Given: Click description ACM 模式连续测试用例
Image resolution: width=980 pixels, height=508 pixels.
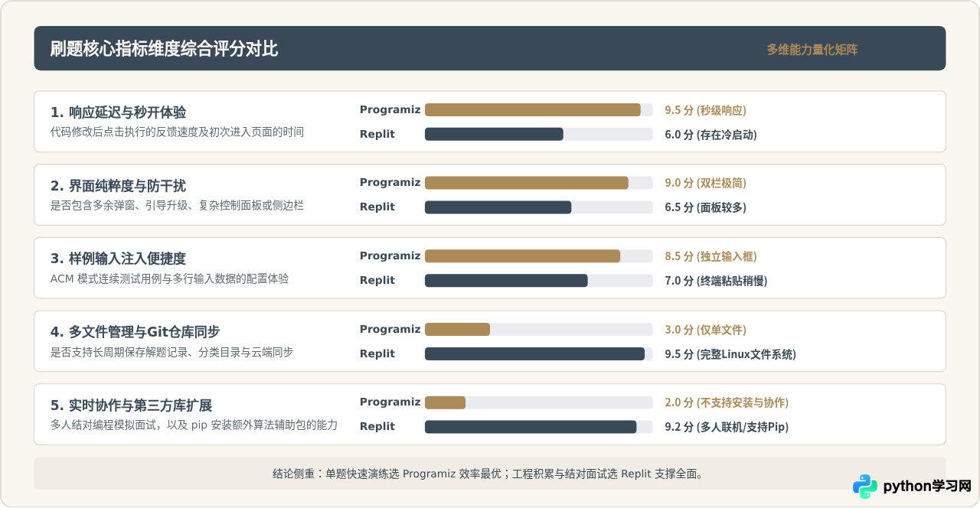Looking at the screenshot, I should coord(170,278).
